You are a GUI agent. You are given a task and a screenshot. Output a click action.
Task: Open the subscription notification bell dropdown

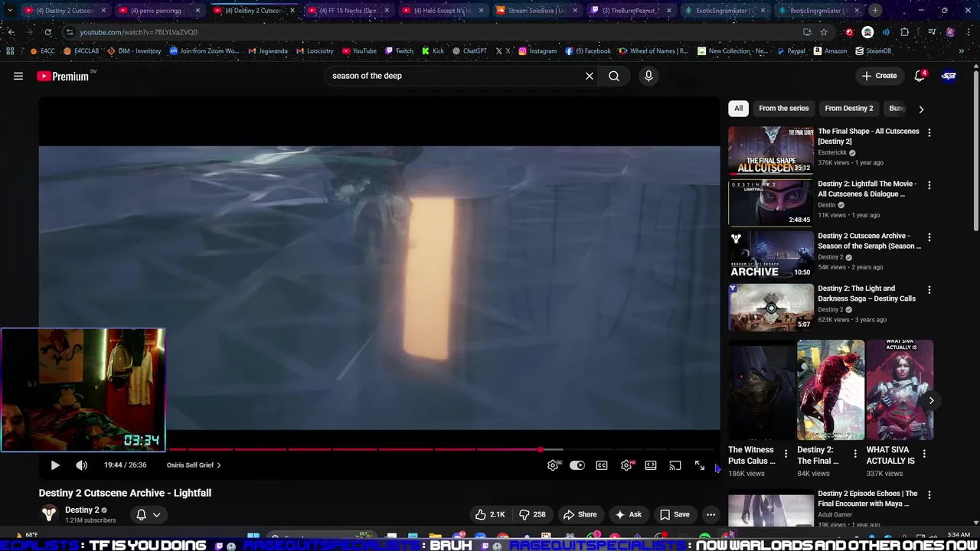pyautogui.click(x=149, y=514)
